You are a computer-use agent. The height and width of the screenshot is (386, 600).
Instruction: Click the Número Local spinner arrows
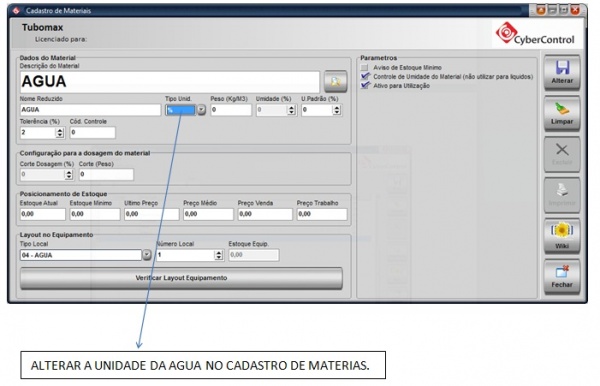click(x=218, y=255)
